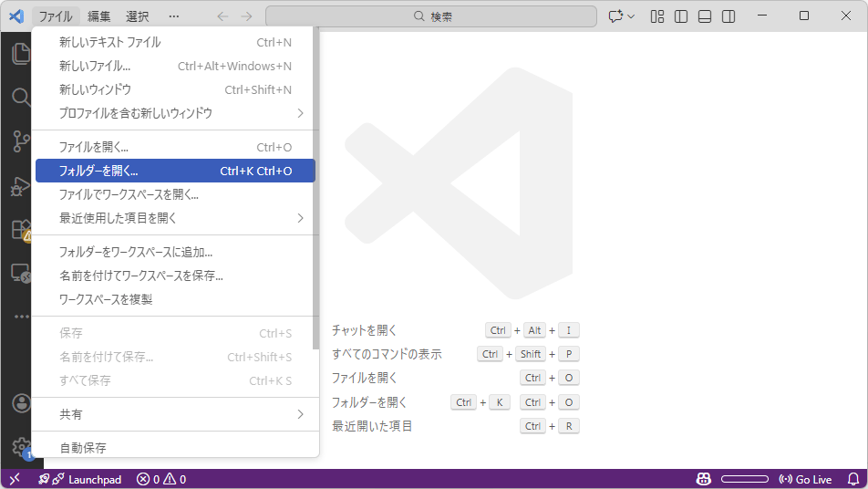This screenshot has width=868, height=489.
Task: Click the Go Live status bar item
Action: 805,479
